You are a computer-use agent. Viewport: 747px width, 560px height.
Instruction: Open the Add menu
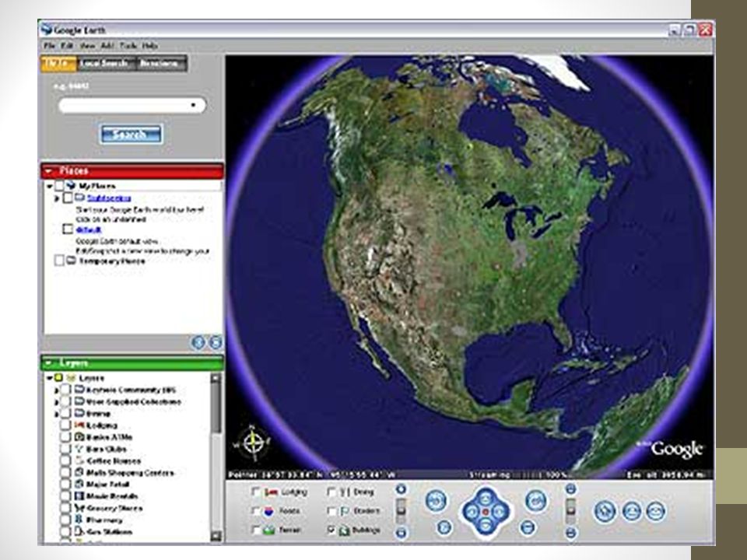(107, 46)
